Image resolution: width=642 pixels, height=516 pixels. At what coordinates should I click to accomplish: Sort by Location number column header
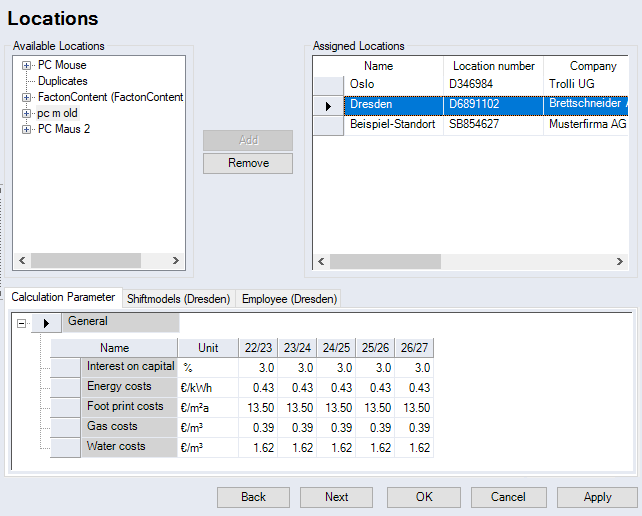pyautogui.click(x=493, y=66)
